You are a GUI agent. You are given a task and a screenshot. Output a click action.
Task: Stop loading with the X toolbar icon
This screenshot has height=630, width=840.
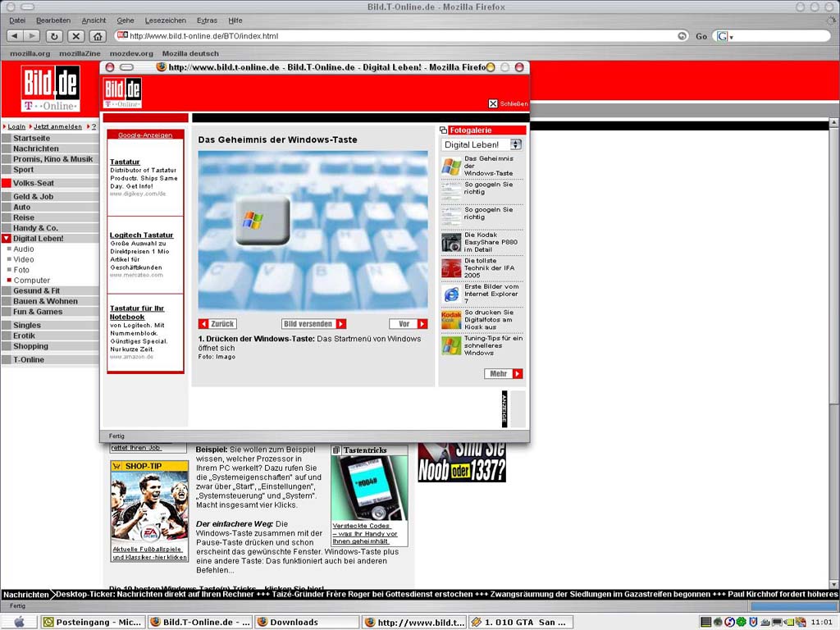tap(76, 36)
